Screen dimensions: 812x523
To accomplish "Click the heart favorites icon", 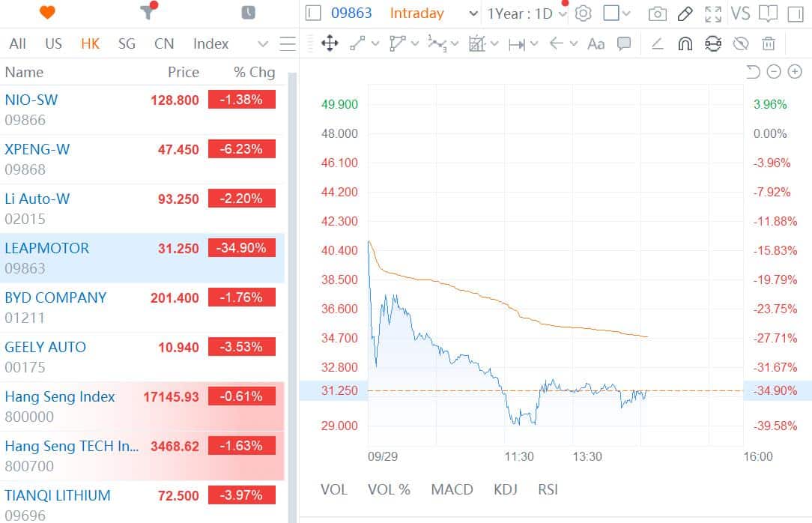I will (x=46, y=13).
